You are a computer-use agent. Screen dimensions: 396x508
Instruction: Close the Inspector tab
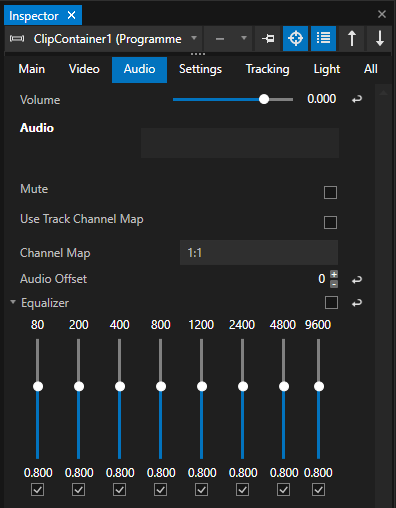click(71, 15)
